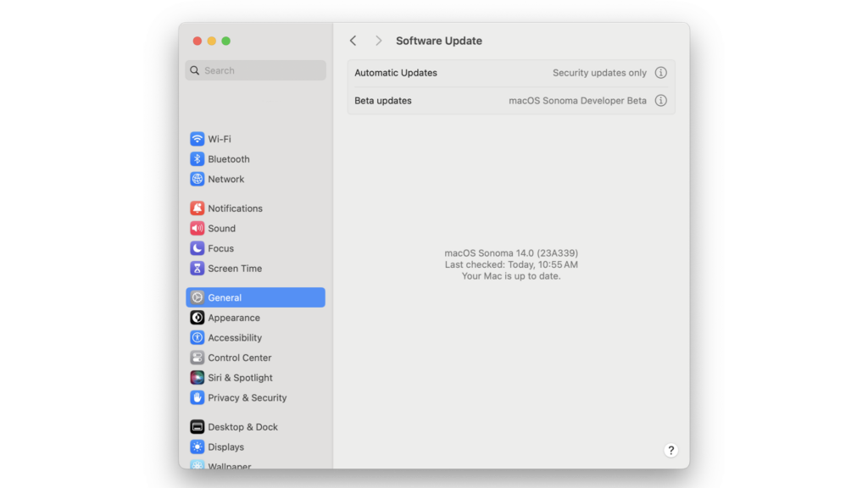
Task: Click the question mark help button
Action: click(671, 451)
